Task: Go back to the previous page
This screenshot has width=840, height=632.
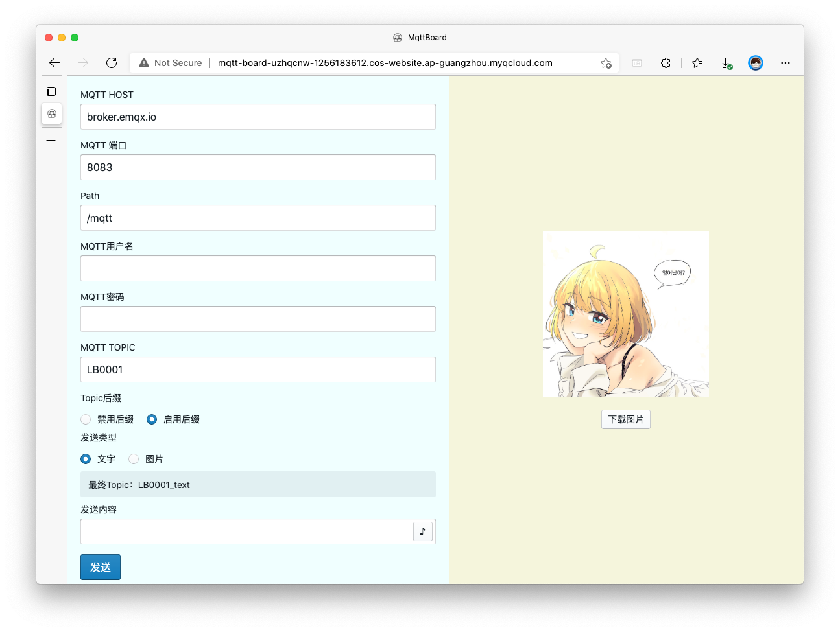Action: 54,63
